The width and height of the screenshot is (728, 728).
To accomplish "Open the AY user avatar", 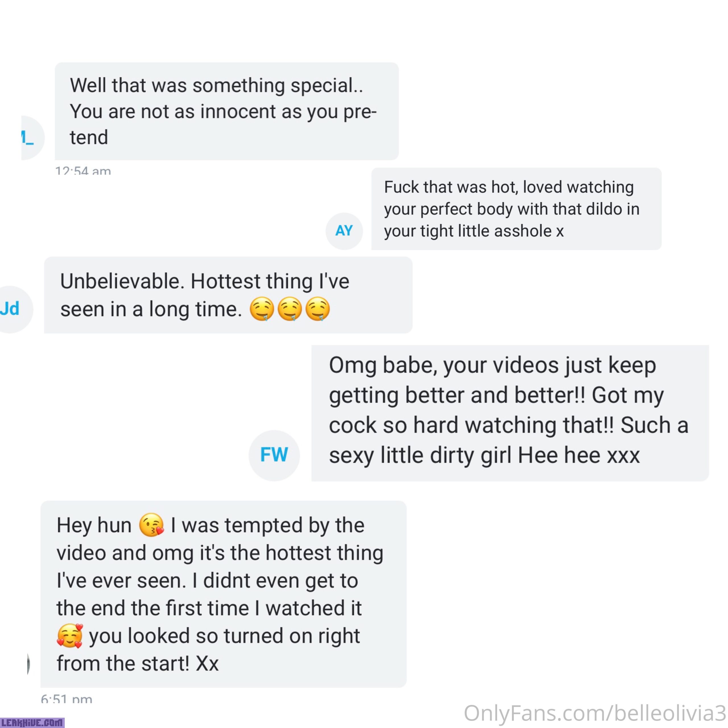I will (344, 231).
